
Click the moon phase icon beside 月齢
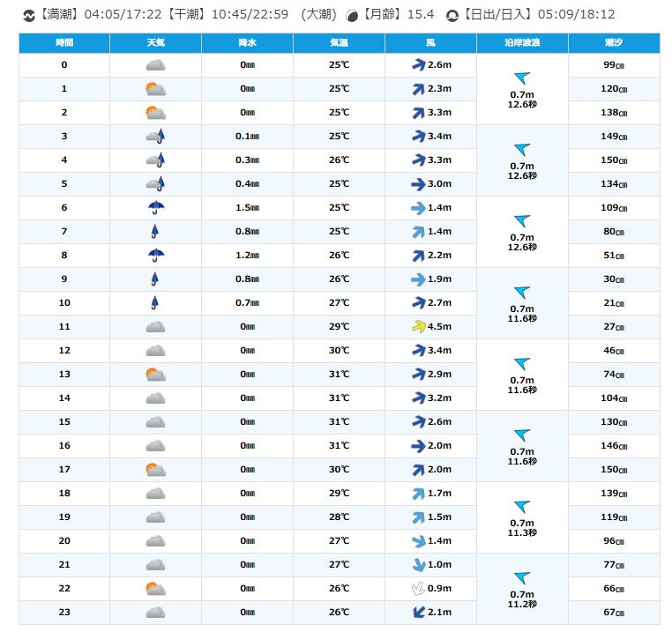coord(352,16)
